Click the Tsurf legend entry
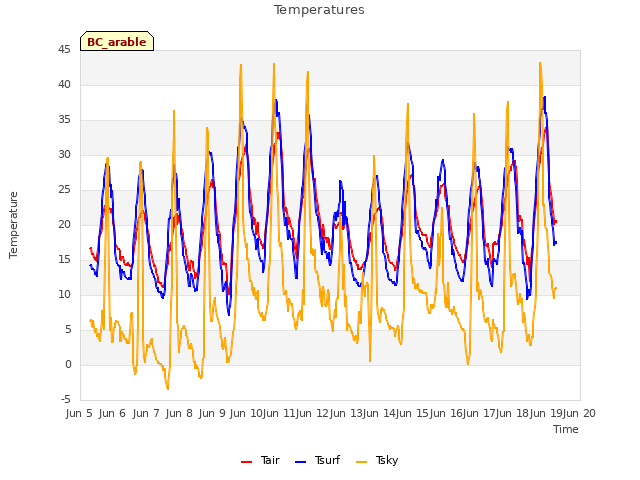 pyautogui.click(x=317, y=460)
